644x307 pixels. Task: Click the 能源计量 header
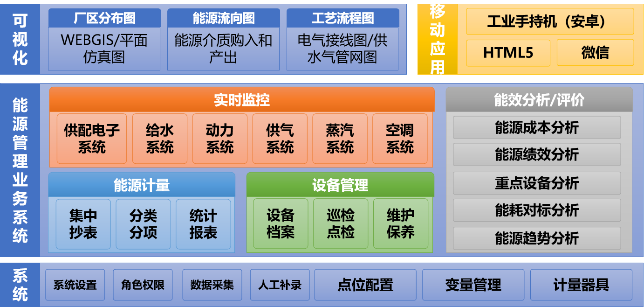click(142, 185)
